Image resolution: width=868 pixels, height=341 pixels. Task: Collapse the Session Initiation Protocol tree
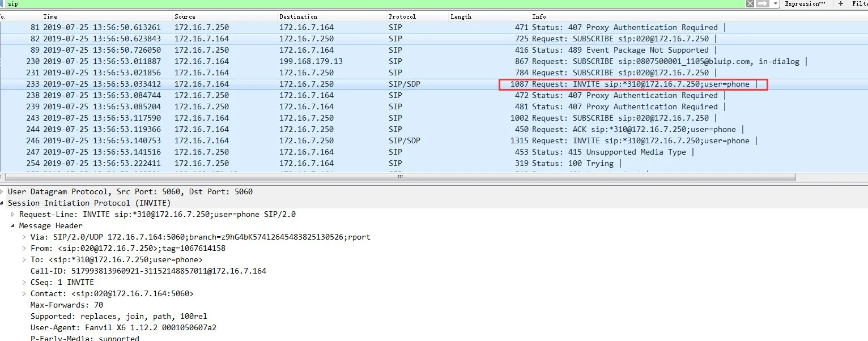tap(5, 203)
